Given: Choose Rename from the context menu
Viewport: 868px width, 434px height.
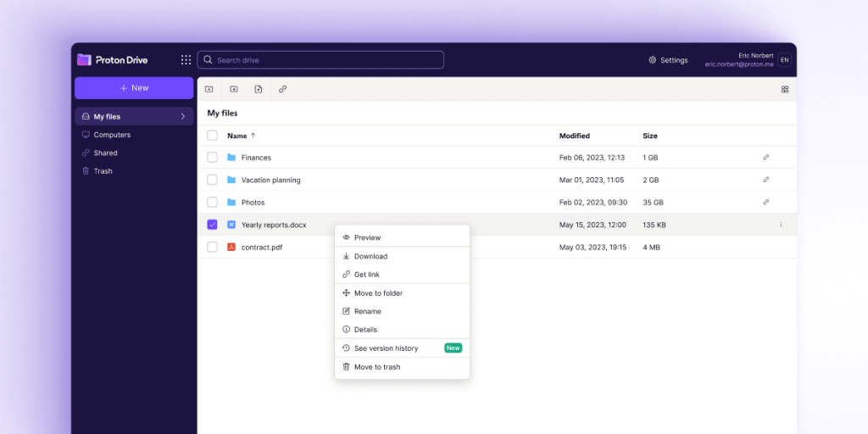Looking at the screenshot, I should pos(402,311).
